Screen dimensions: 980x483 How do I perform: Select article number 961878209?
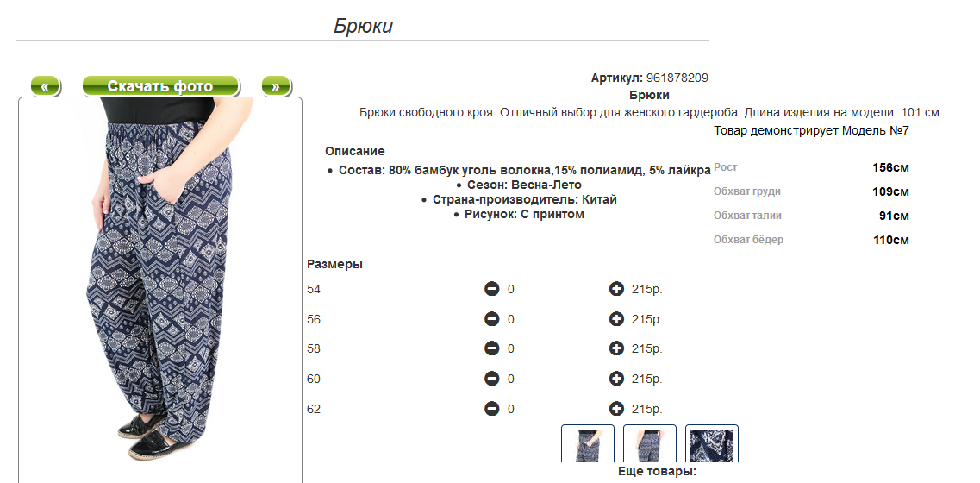(677, 78)
